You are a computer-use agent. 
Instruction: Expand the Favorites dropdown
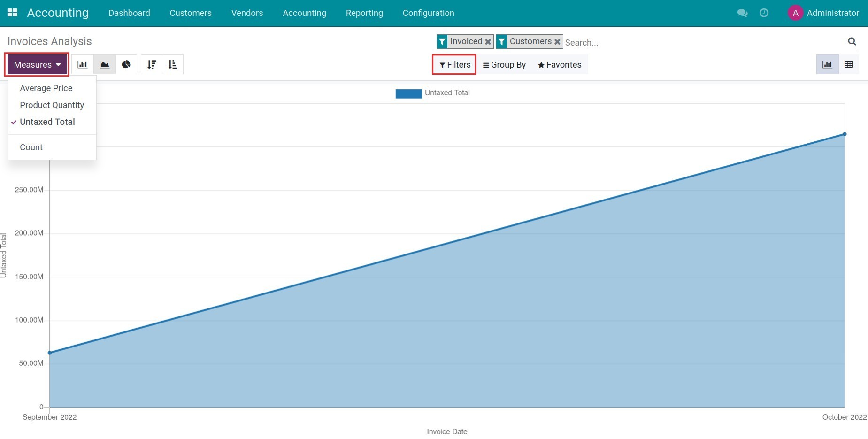(560, 65)
